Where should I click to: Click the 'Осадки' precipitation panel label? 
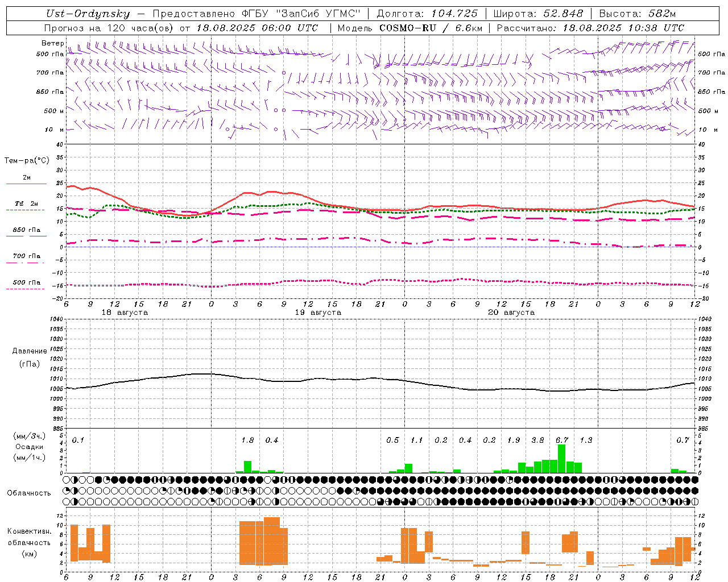pyautogui.click(x=30, y=447)
